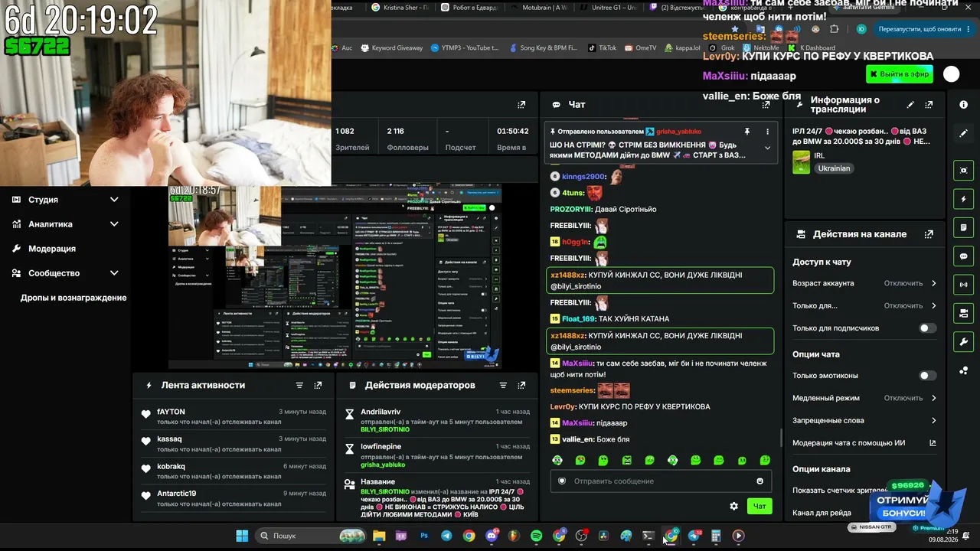Open Медленный режим setting options
This screenshot has height=551, width=980.
(x=864, y=398)
